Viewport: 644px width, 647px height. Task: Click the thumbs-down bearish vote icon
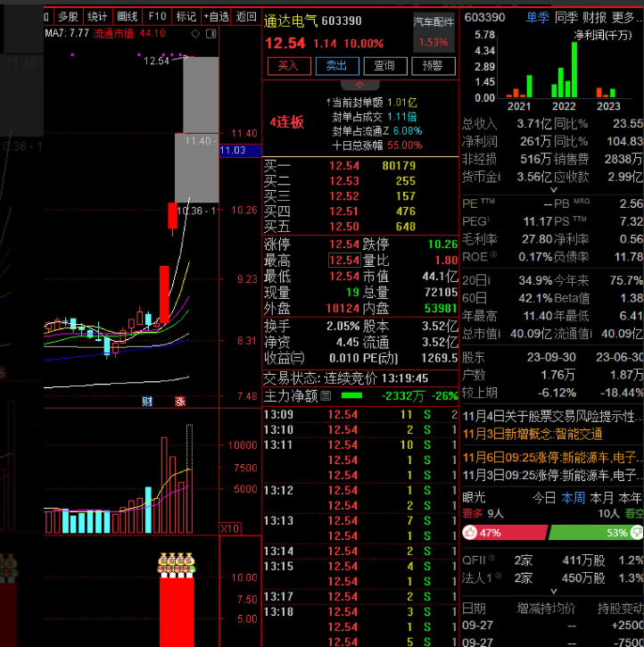coord(637,533)
